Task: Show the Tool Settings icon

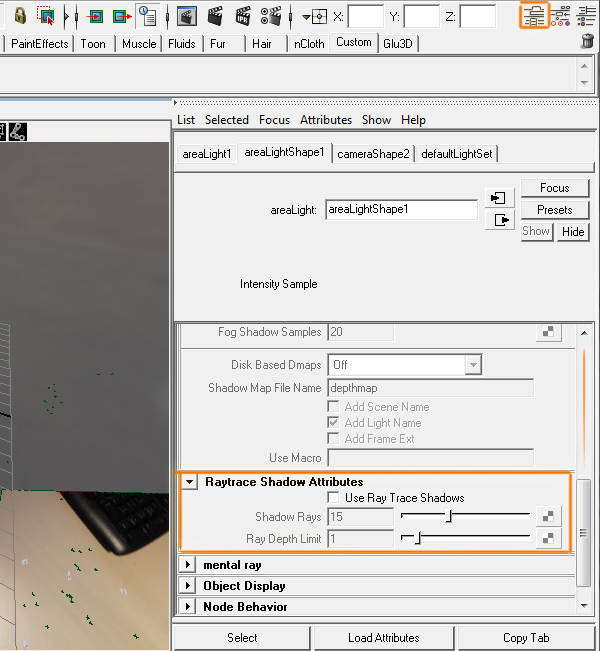Action: click(561, 16)
